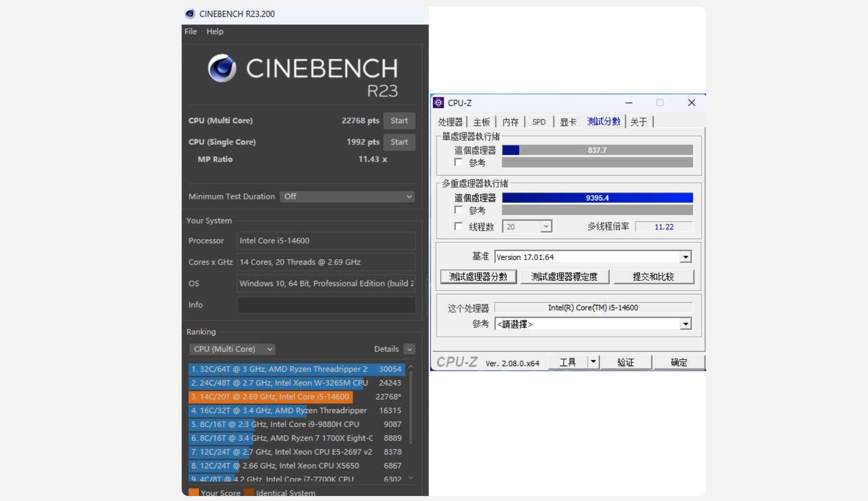This screenshot has width=868, height=501.
Task: Click the 測試處理器分數 button
Action: [478, 277]
